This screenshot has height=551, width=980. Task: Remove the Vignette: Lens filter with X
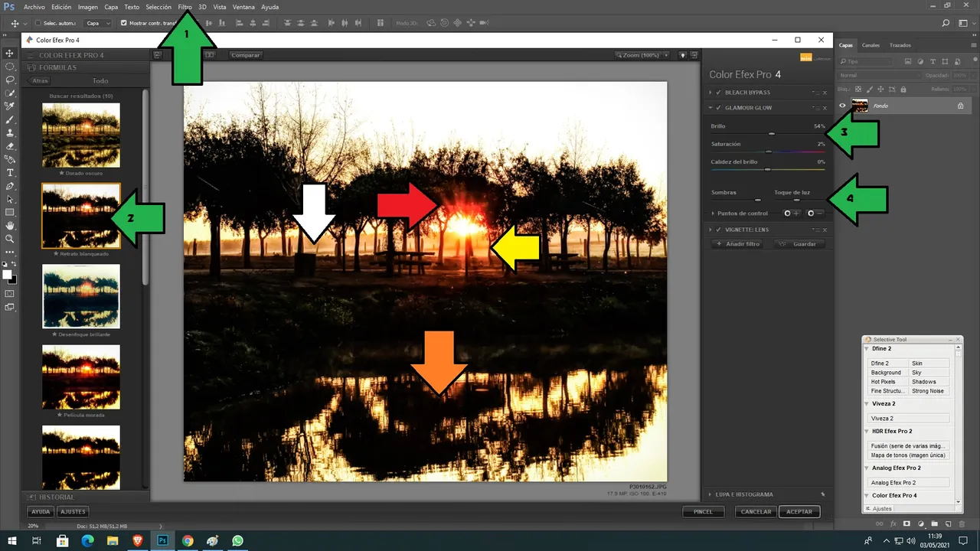tap(825, 230)
